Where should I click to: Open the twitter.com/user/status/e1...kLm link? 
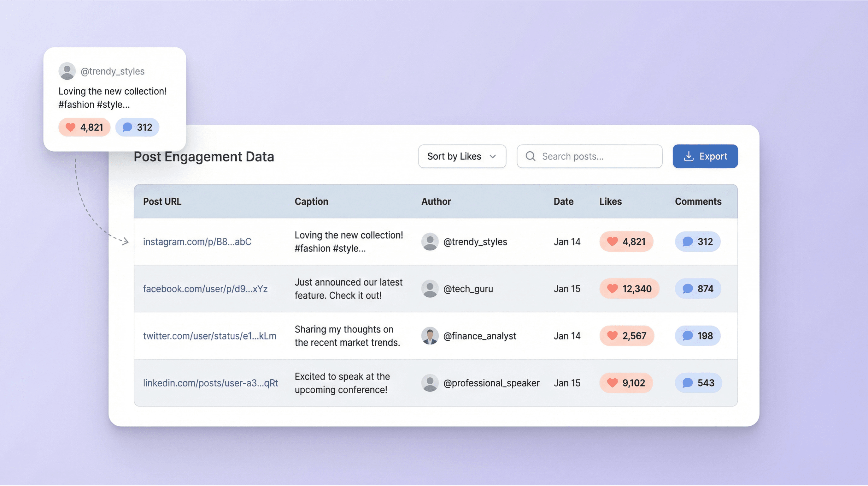point(209,336)
